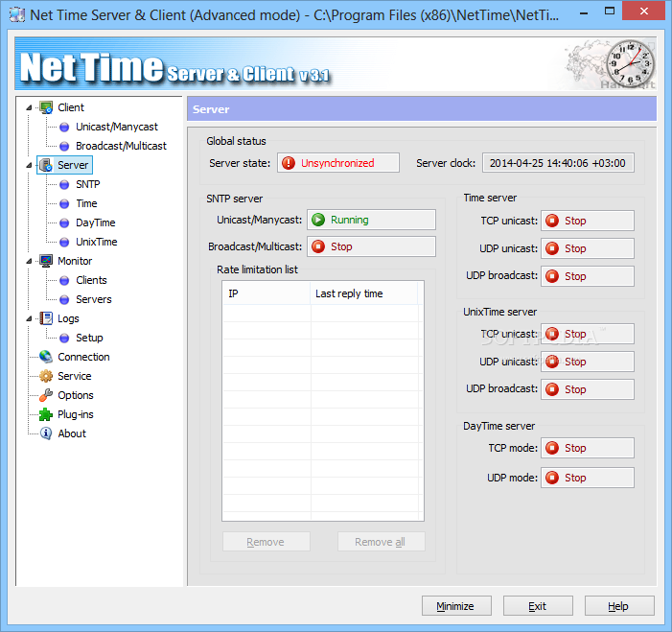Select SNTP under Server
This screenshot has height=632, width=672.
(88, 184)
